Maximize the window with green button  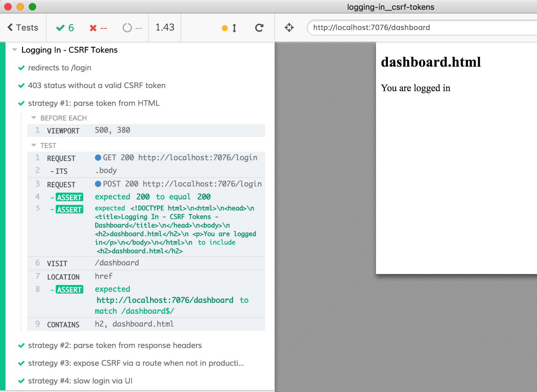(x=32, y=7)
